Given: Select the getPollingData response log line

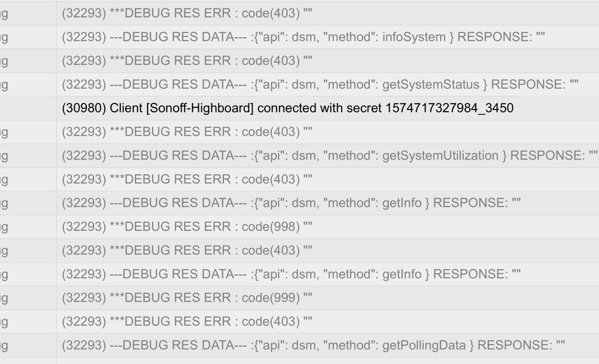Looking at the screenshot, I should click(328, 345).
